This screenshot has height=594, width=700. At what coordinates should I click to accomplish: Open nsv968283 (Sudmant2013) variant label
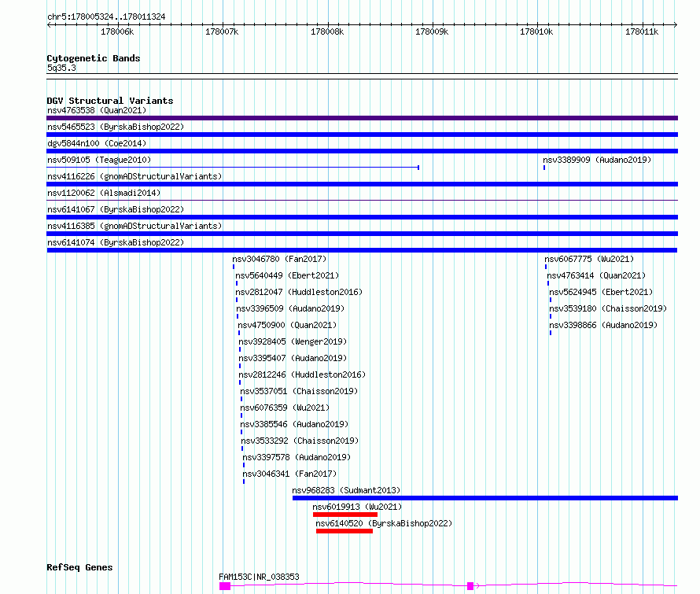346,490
